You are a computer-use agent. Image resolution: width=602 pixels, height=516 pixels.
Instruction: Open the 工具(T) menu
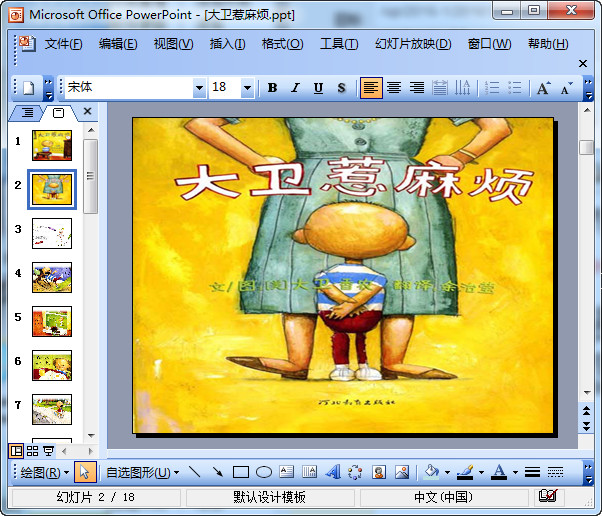coord(339,44)
